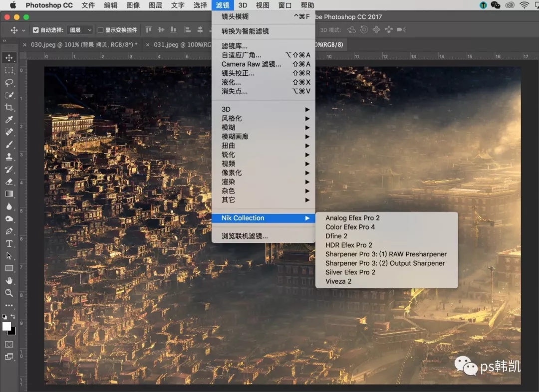Screen dimensions: 539x392
Task: Select the Eyedropper tool
Action: click(x=9, y=120)
